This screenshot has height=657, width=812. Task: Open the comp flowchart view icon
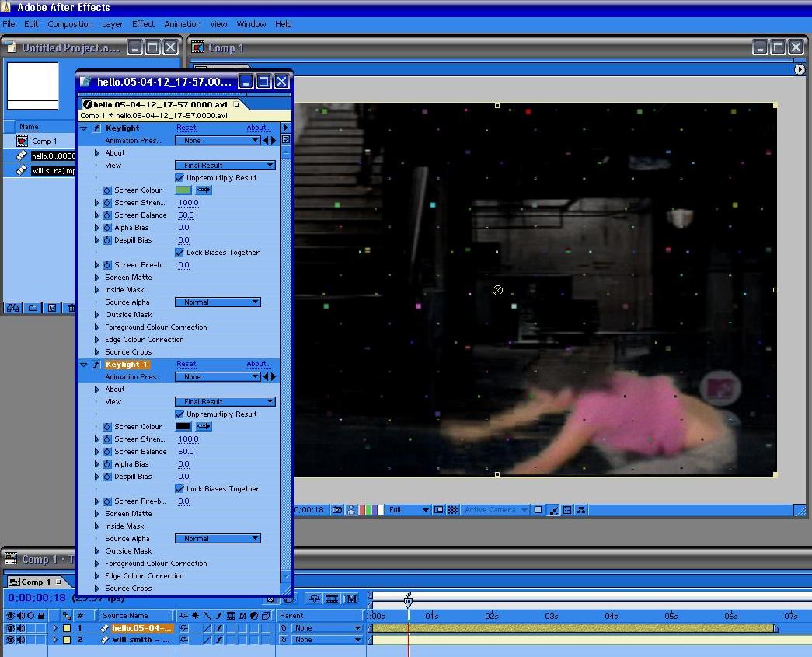tap(581, 510)
